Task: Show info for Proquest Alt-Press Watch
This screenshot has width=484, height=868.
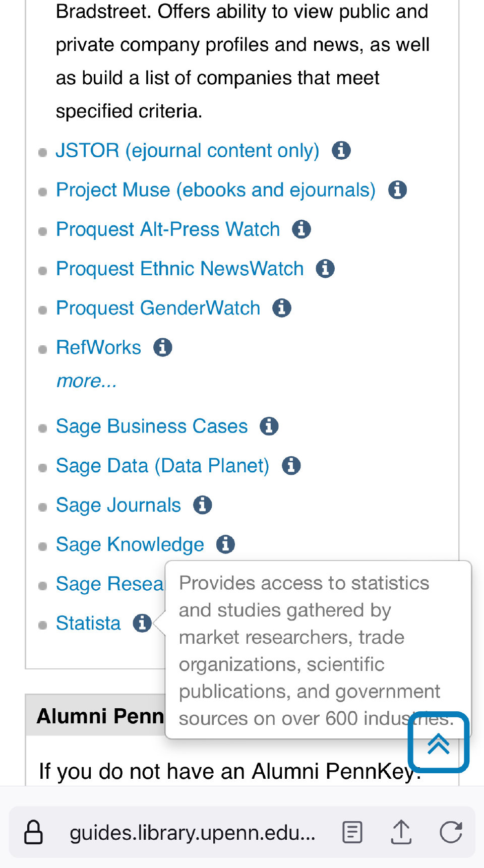Action: coord(301,229)
